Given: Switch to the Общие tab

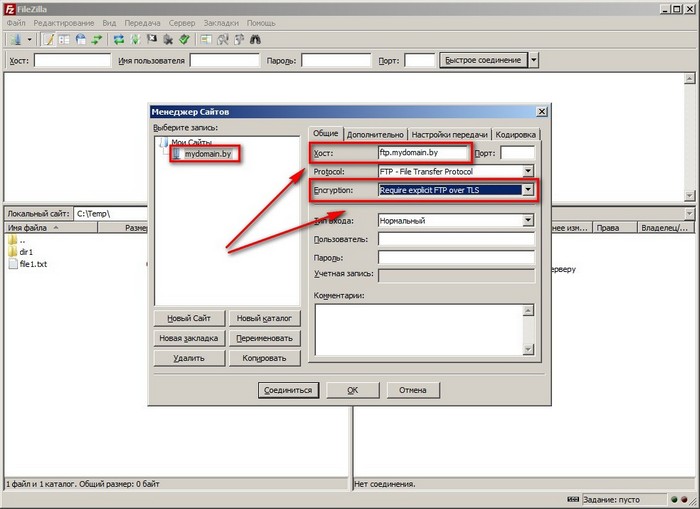Looking at the screenshot, I should click(x=325, y=134).
